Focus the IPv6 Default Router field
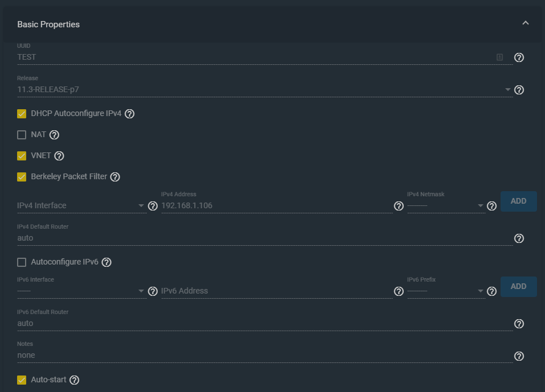545x392 pixels. pyautogui.click(x=265, y=324)
